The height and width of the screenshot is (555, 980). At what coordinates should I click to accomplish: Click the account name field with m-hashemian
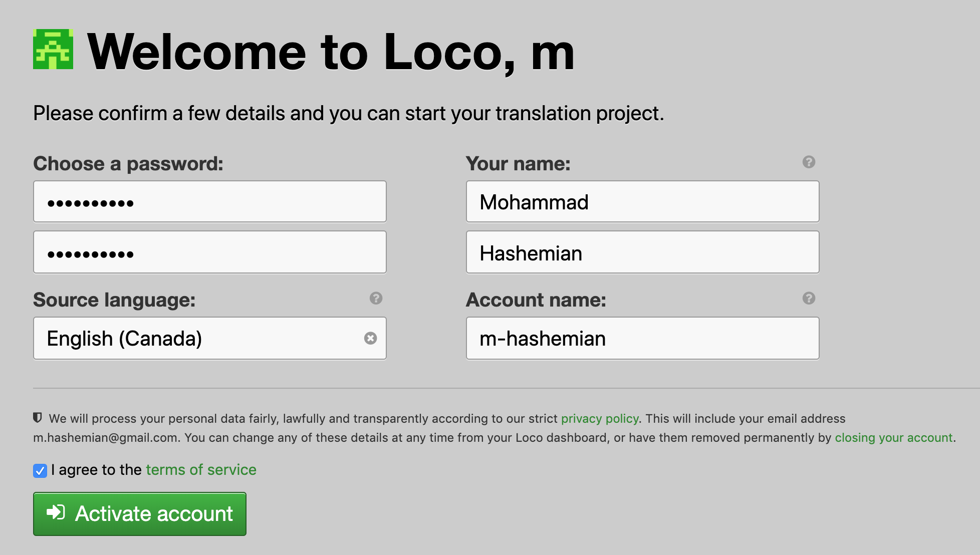tap(642, 338)
